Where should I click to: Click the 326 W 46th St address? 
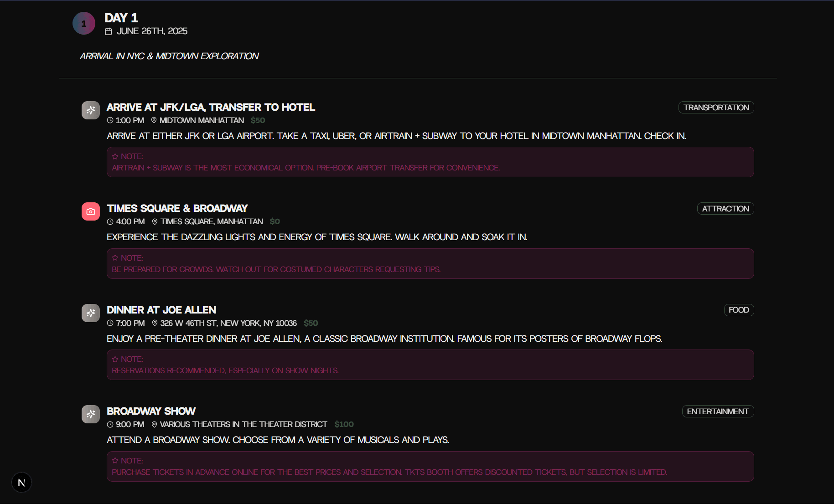click(228, 323)
